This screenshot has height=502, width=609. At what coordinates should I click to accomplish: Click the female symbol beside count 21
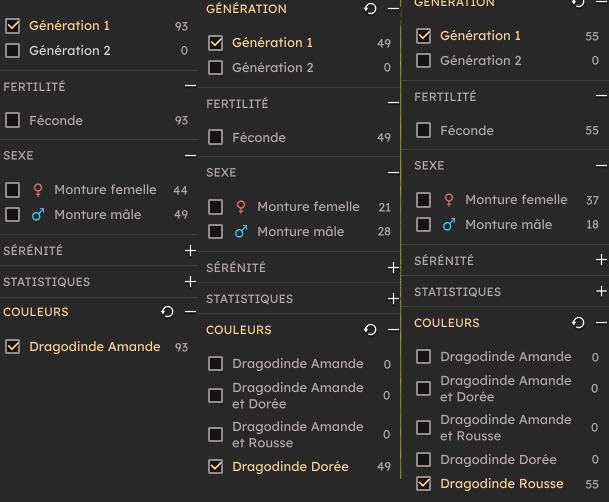tap(241, 207)
